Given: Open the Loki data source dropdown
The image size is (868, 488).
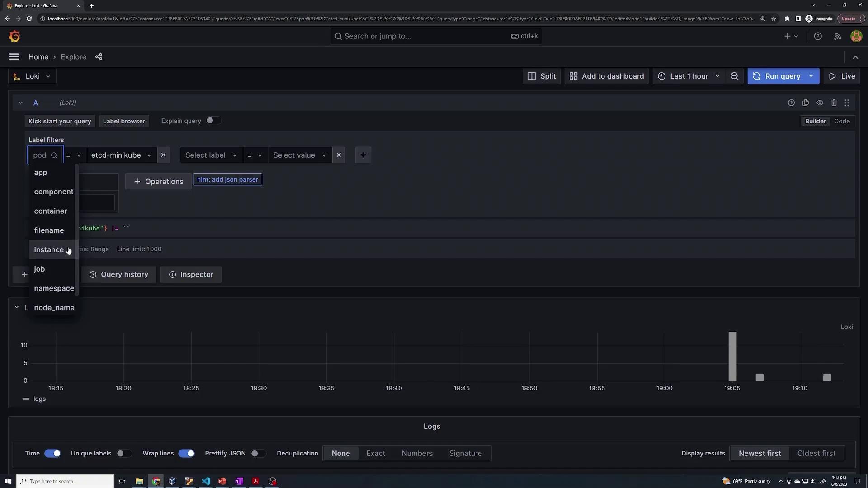Looking at the screenshot, I should tap(32, 76).
